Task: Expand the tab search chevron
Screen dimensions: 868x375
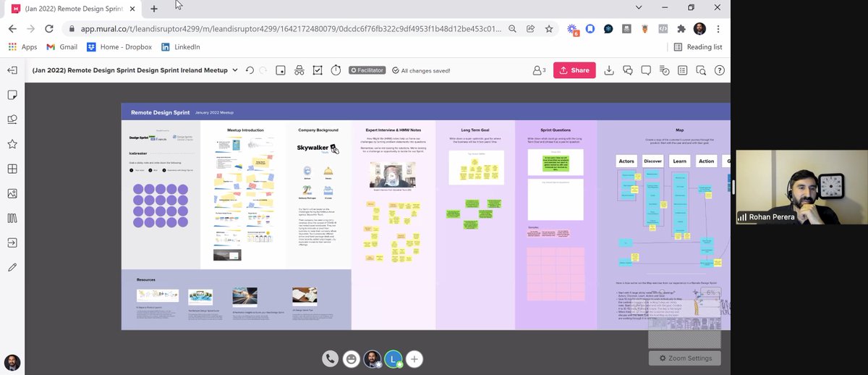Action: pyautogui.click(x=639, y=7)
